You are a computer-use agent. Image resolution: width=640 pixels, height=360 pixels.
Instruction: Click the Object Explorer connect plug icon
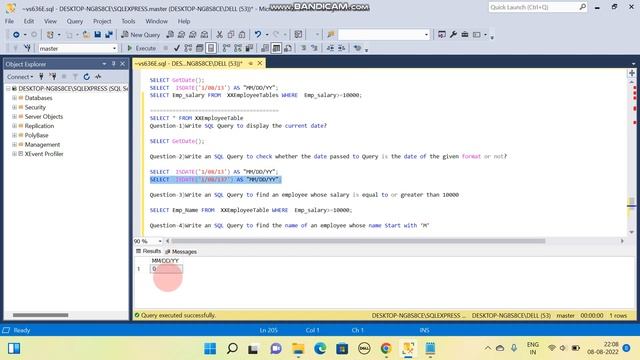tap(41, 77)
